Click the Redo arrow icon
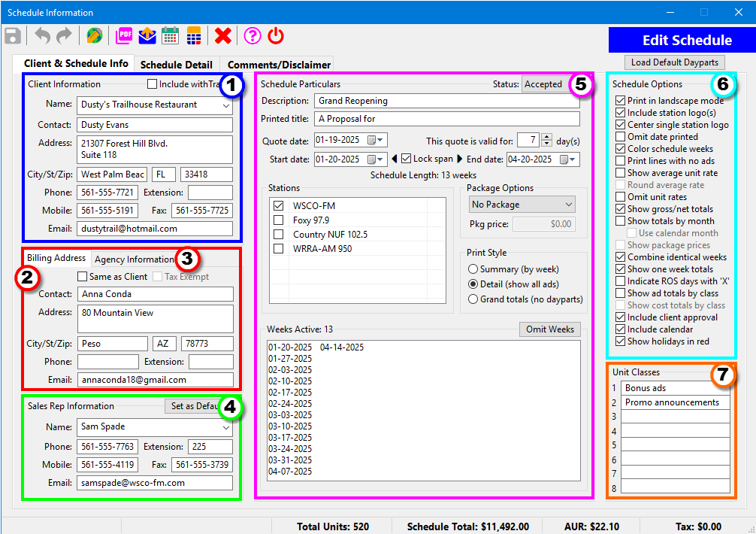Image resolution: width=756 pixels, height=534 pixels. tap(64, 36)
